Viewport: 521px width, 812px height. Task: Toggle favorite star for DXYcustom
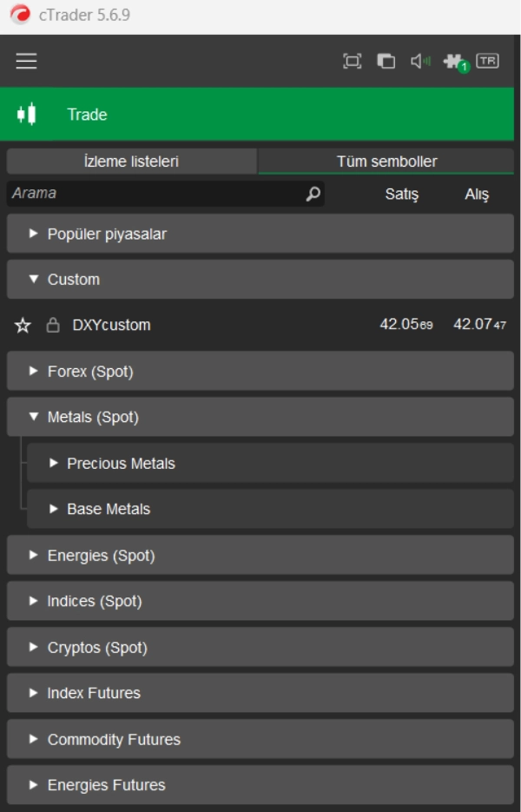pyautogui.click(x=23, y=326)
